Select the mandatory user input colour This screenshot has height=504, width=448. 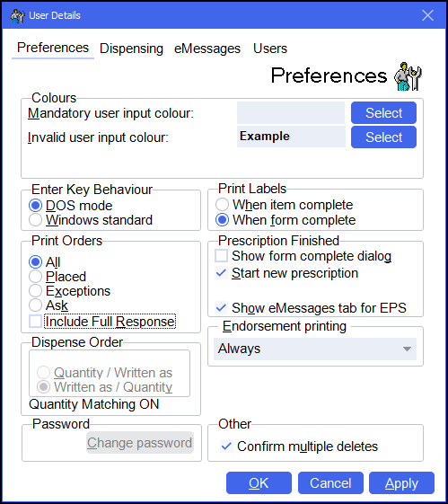click(383, 113)
